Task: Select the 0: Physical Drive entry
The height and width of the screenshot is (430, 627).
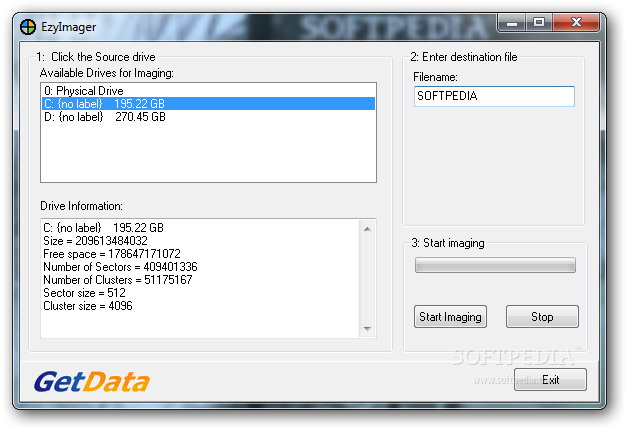Action: click(208, 91)
